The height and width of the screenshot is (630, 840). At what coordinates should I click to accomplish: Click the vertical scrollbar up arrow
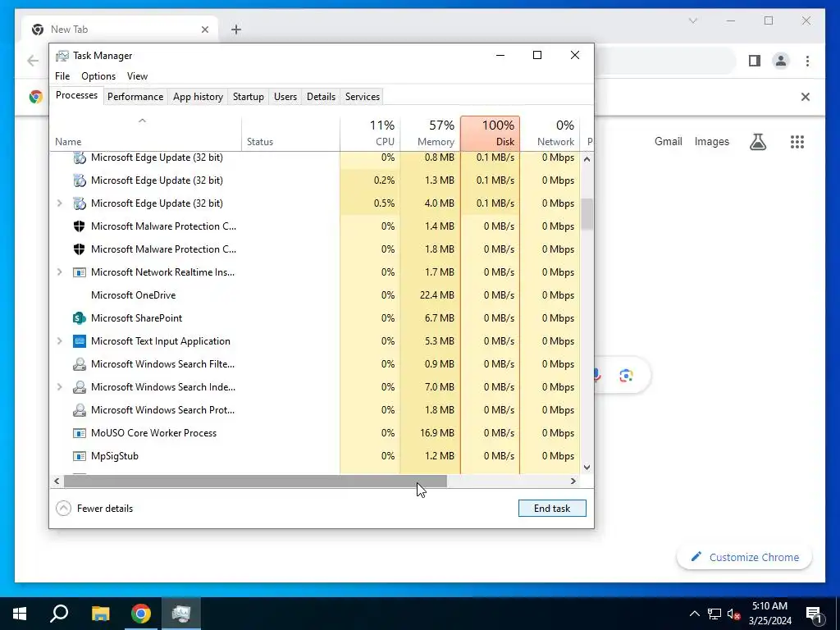pos(587,159)
